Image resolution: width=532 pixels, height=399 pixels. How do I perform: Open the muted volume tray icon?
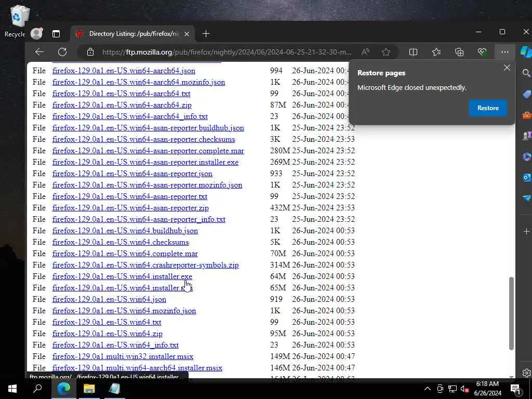click(x=465, y=389)
